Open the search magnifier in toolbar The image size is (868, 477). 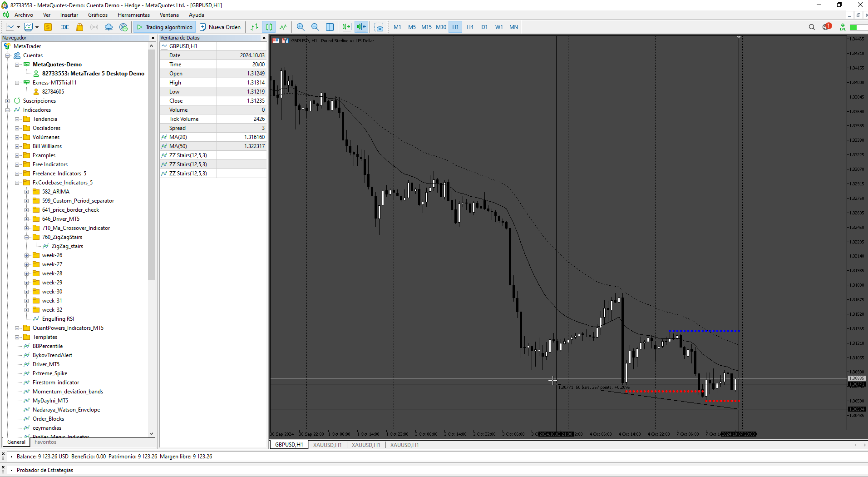coord(812,27)
